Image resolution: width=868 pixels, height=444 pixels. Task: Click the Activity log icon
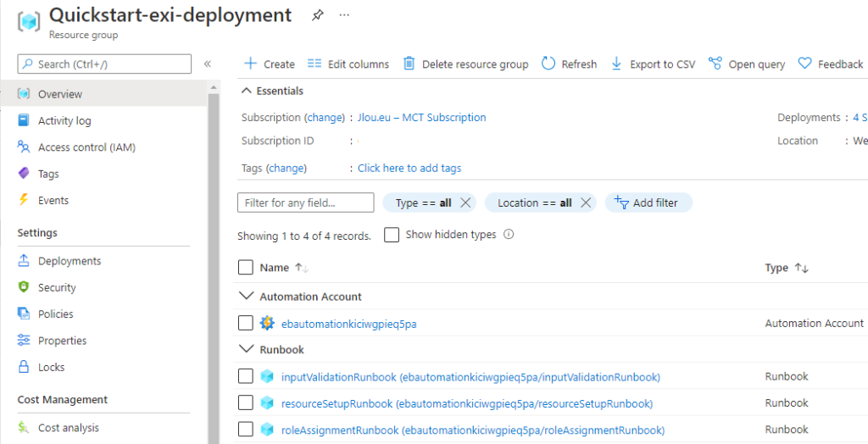click(x=23, y=120)
